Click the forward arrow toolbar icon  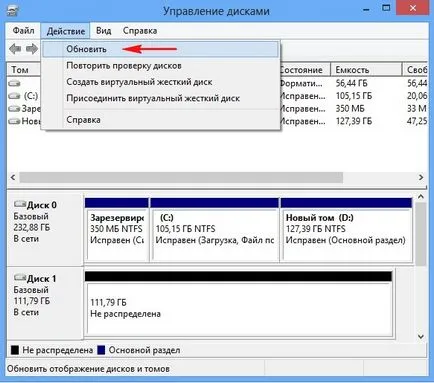pyautogui.click(x=32, y=49)
